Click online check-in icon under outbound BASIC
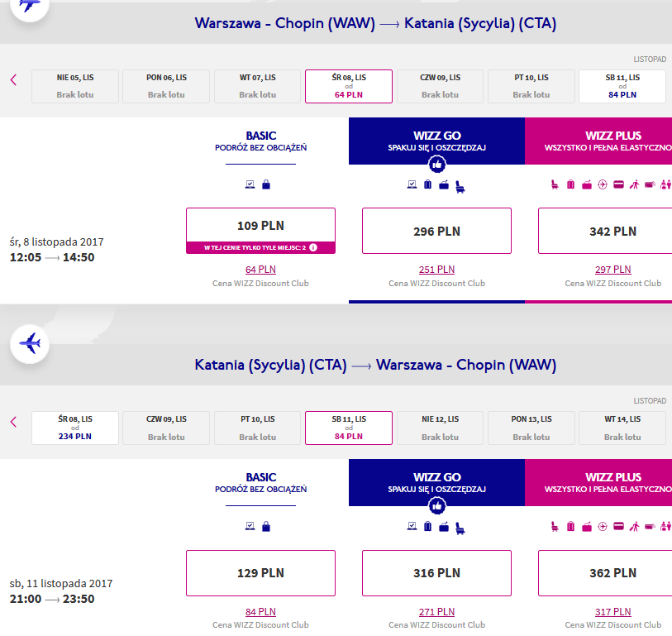This screenshot has height=636, width=672. tap(250, 184)
